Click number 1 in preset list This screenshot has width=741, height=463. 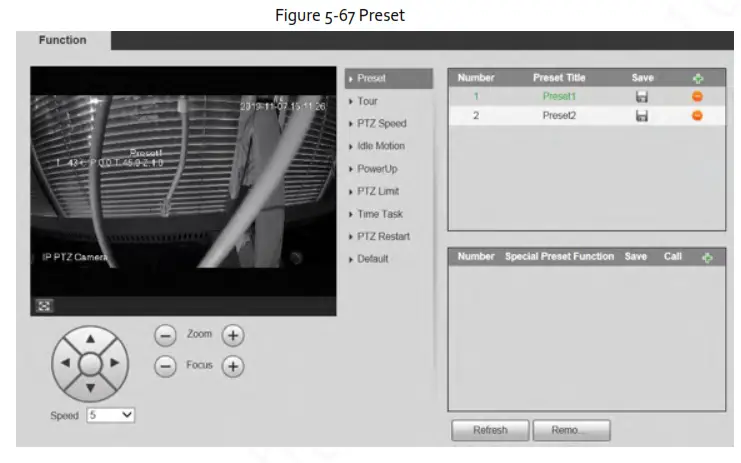tap(476, 96)
